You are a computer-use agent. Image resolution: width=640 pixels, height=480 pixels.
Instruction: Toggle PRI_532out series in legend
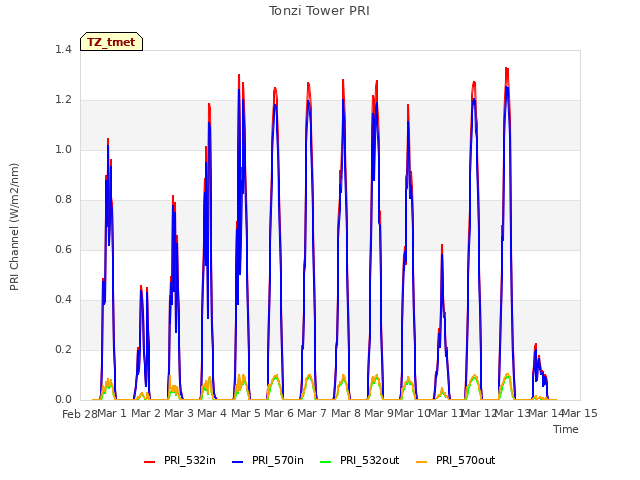coord(360,460)
